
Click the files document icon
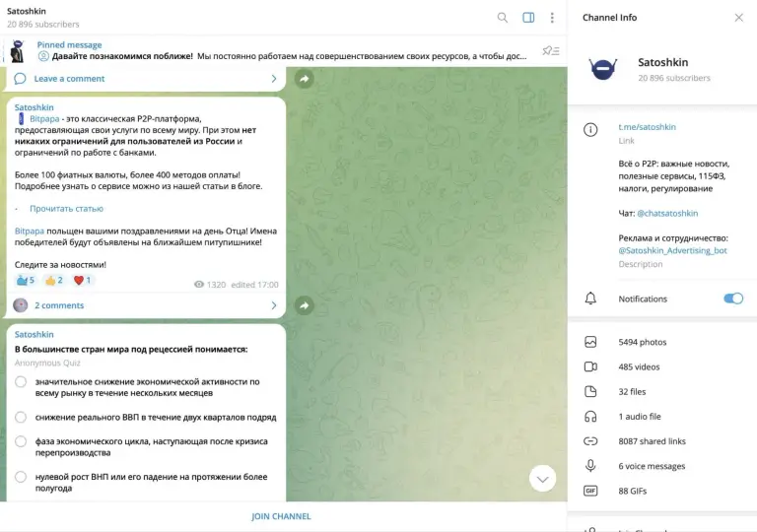click(x=590, y=391)
